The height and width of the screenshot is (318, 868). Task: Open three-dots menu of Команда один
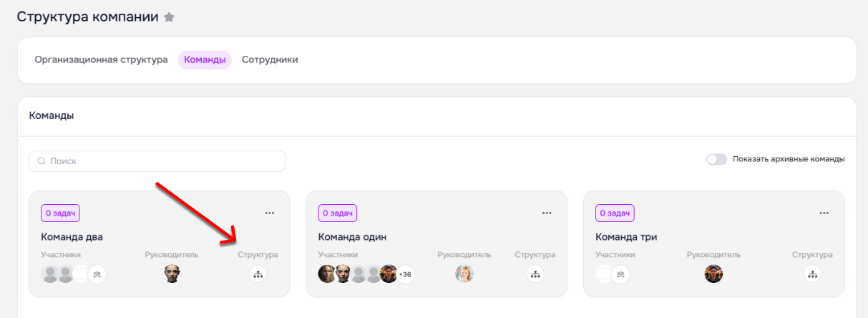(x=547, y=213)
